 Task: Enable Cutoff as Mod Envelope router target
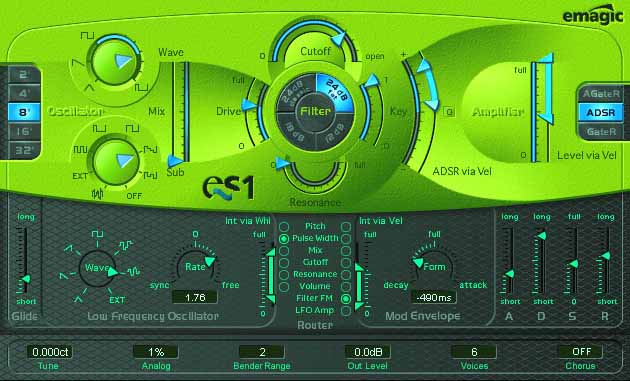click(x=346, y=262)
